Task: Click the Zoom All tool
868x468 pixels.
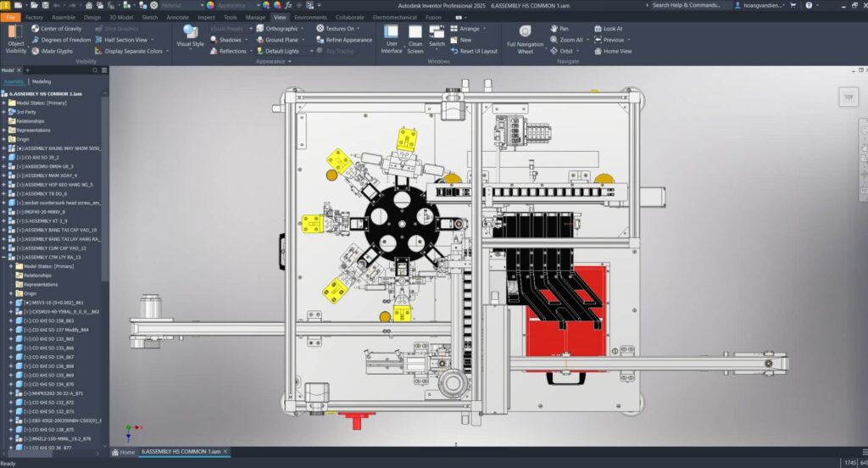Action: tap(566, 40)
